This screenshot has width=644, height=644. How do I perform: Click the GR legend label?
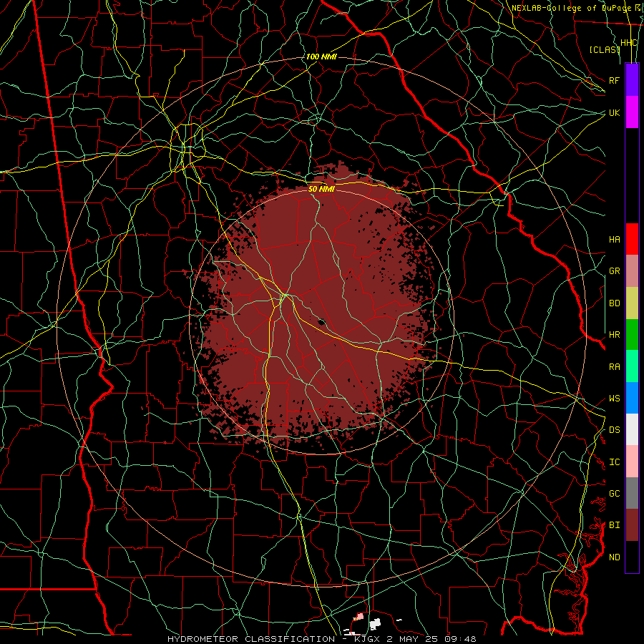click(x=614, y=271)
